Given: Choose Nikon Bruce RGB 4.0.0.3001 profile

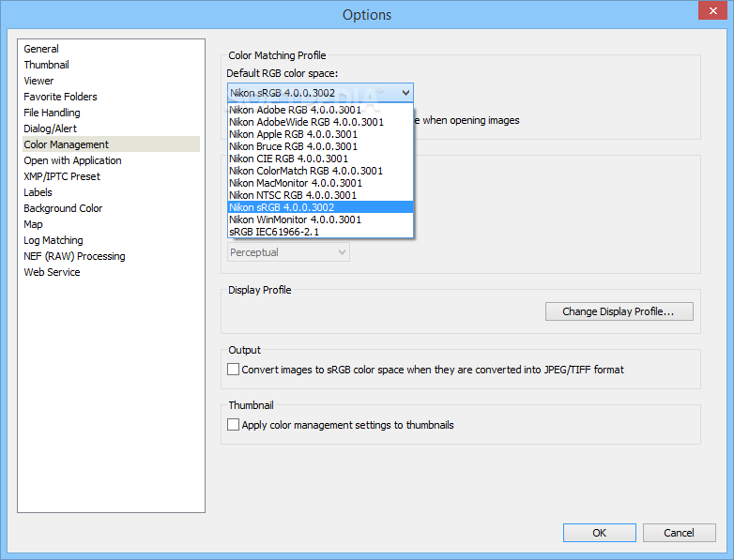Looking at the screenshot, I should pos(321,146).
